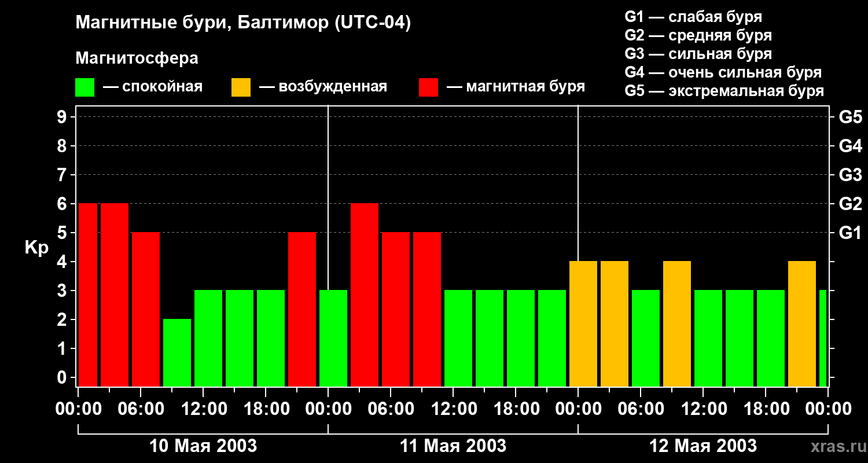Image resolution: width=868 pixels, height=463 pixels.
Task: Click the red 'магнитная буря' legend swatch
Action: coord(428,87)
